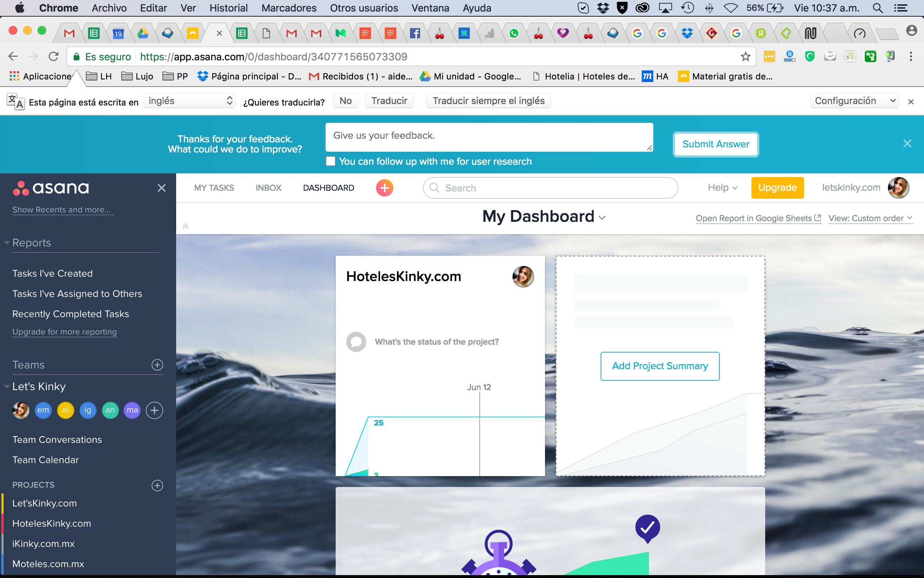Open the View: Custom order dropdown

click(871, 218)
